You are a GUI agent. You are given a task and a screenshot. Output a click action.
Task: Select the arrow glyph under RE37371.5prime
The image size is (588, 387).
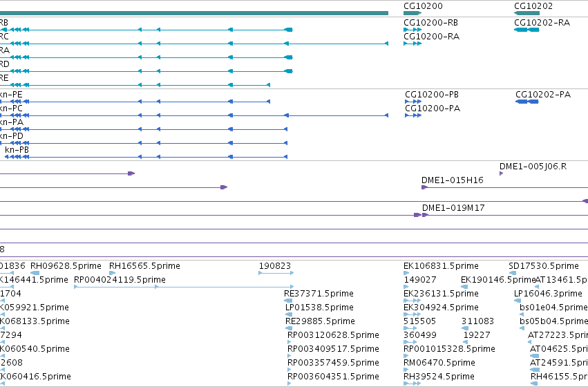(x=288, y=301)
